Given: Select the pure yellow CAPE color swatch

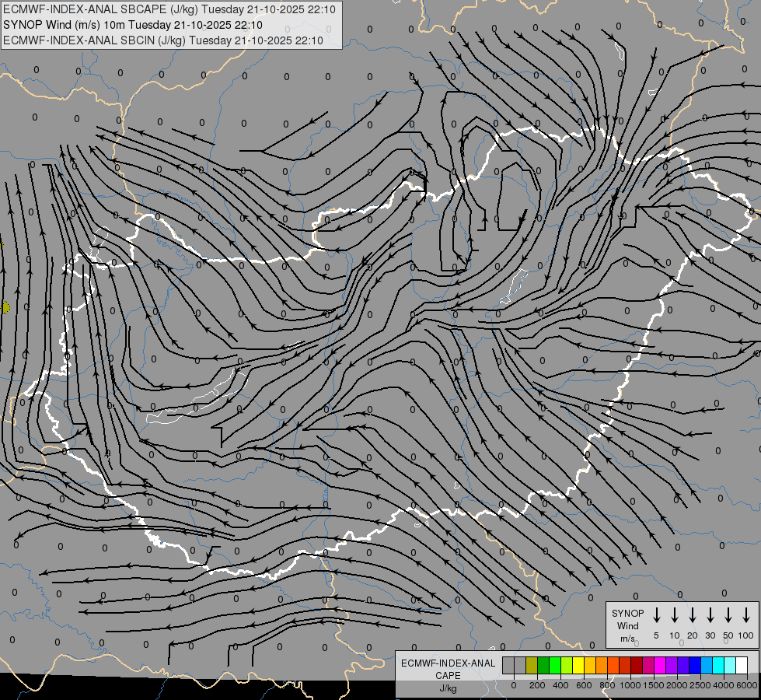Looking at the screenshot, I should coord(578,665).
